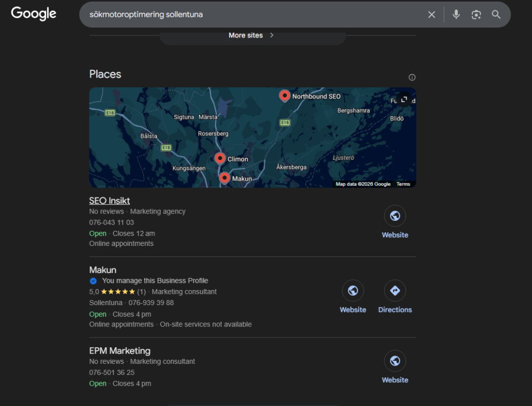The height and width of the screenshot is (406, 532).
Task: Open the EPM Marketing website globe icon
Action: [395, 361]
